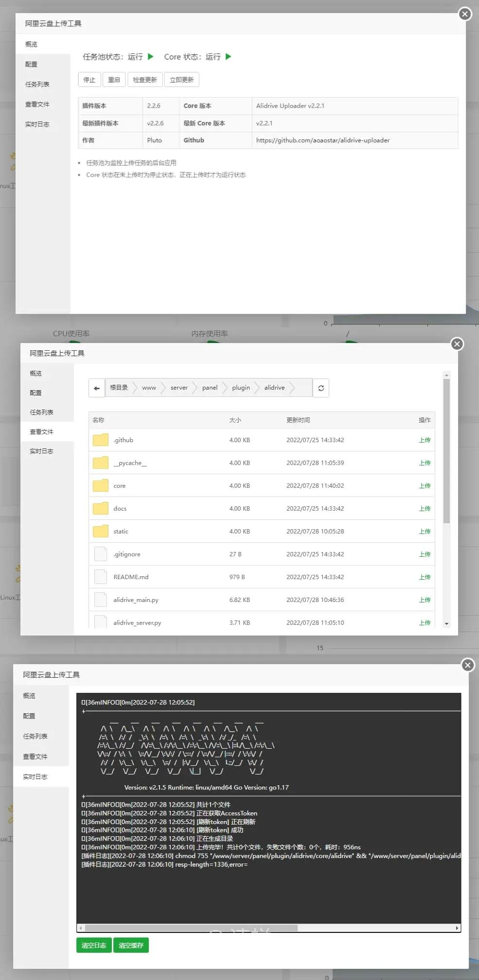Viewport: 479px width, 980px height.
Task: Click the .github folder icon
Action: (x=101, y=440)
